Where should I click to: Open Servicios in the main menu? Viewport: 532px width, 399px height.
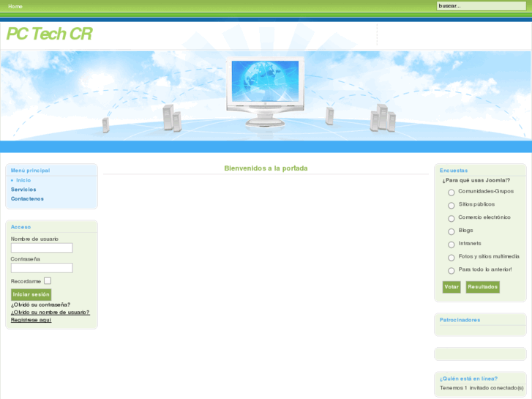point(23,190)
